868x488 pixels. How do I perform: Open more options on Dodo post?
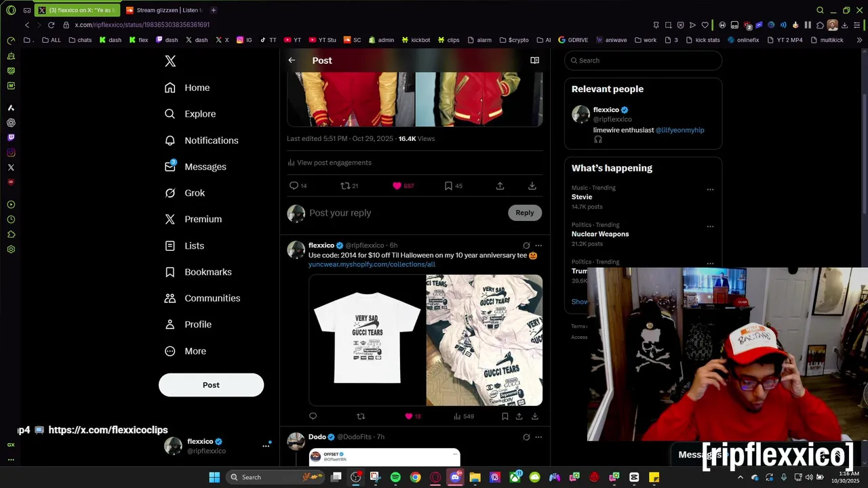click(538, 437)
